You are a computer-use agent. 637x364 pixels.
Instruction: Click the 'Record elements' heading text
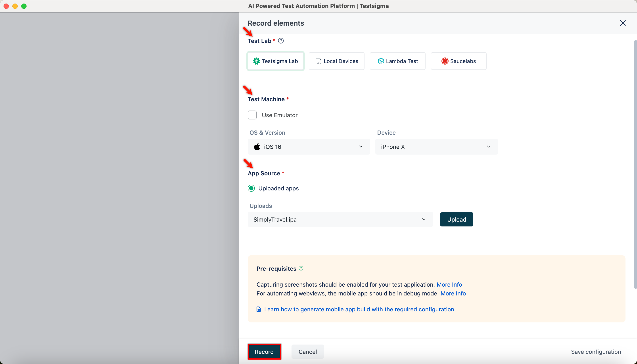276,23
